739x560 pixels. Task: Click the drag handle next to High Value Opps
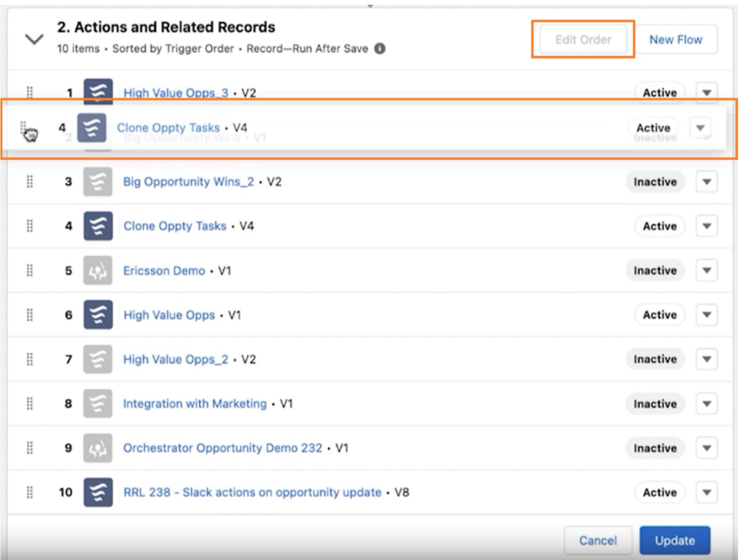29,315
